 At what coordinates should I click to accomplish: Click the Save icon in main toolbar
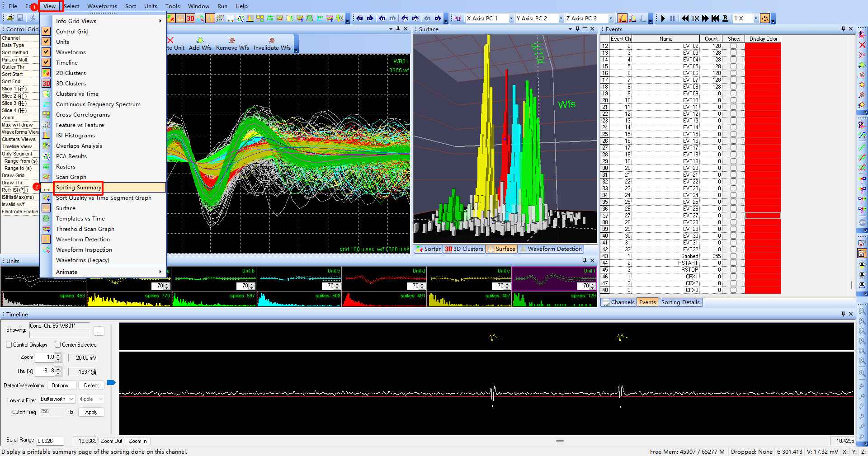(x=20, y=18)
